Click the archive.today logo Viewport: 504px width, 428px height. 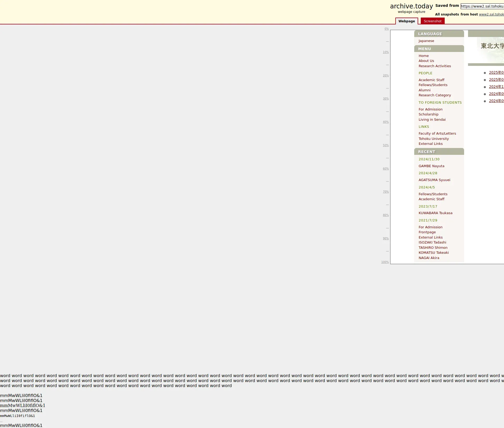(x=411, y=6)
